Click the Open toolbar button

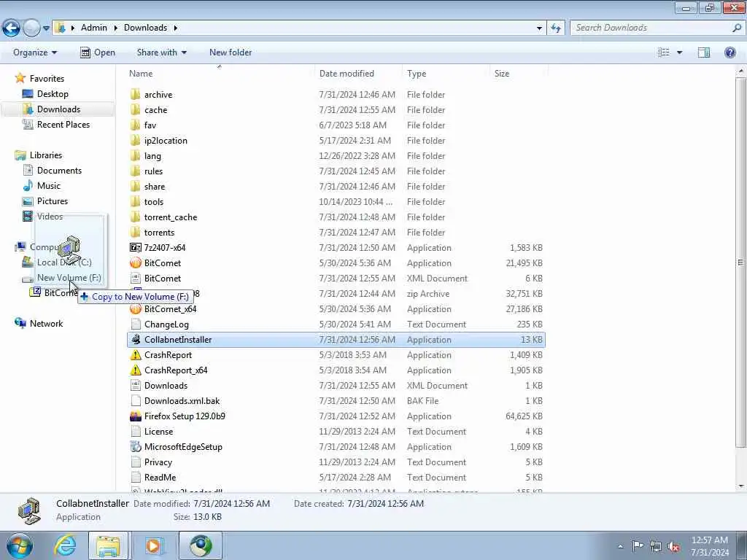coord(98,52)
